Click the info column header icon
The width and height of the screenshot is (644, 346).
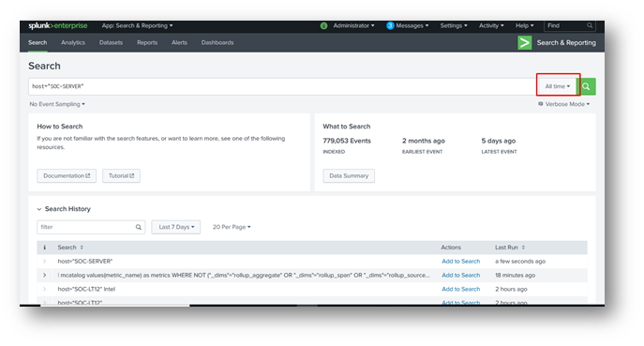[44, 248]
